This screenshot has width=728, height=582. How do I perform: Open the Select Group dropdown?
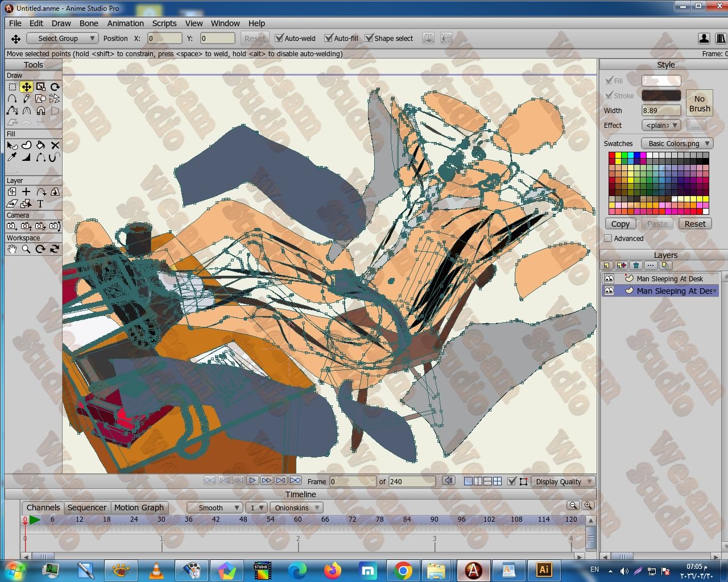pos(63,38)
